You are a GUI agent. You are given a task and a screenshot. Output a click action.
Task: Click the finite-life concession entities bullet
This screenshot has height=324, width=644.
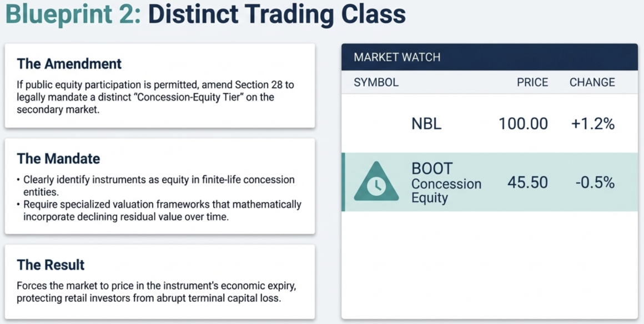pos(159,185)
